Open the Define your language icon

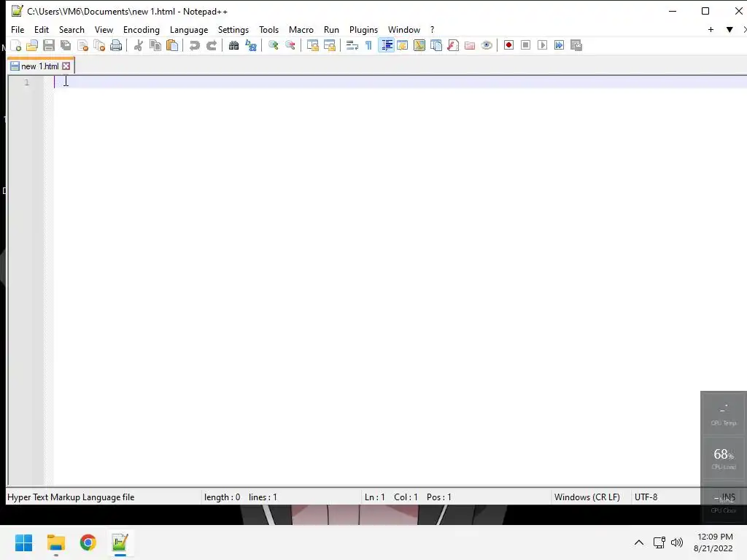click(x=402, y=45)
